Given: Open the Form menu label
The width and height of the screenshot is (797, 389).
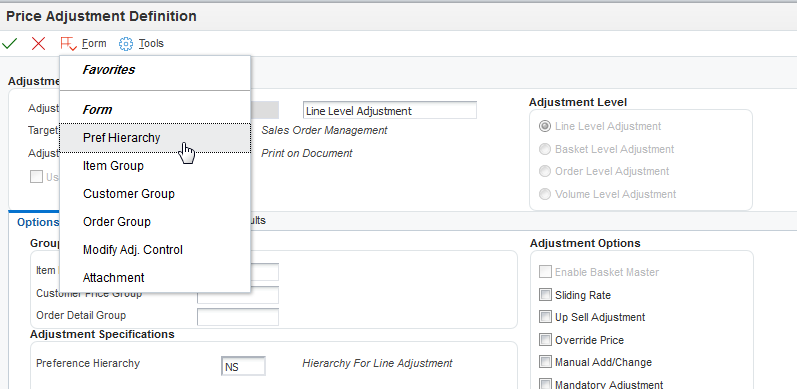Looking at the screenshot, I should tap(95, 44).
